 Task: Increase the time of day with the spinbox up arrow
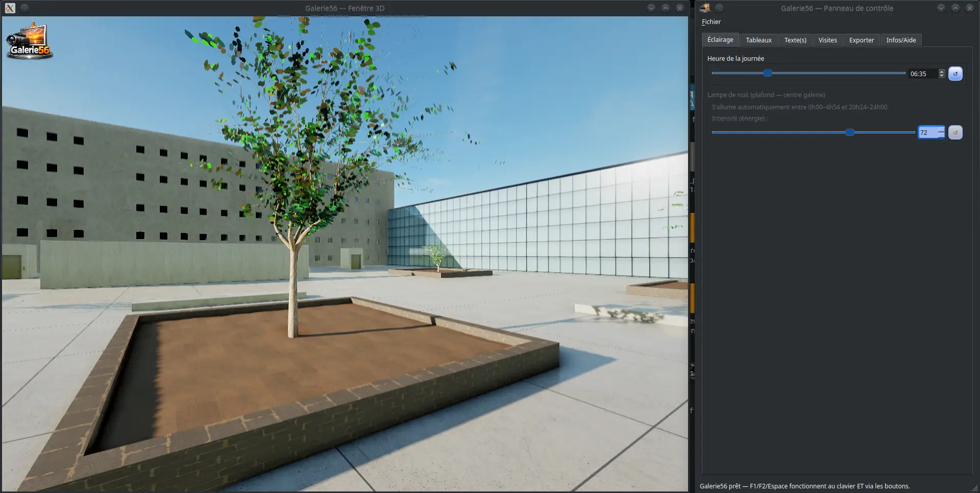(942, 71)
